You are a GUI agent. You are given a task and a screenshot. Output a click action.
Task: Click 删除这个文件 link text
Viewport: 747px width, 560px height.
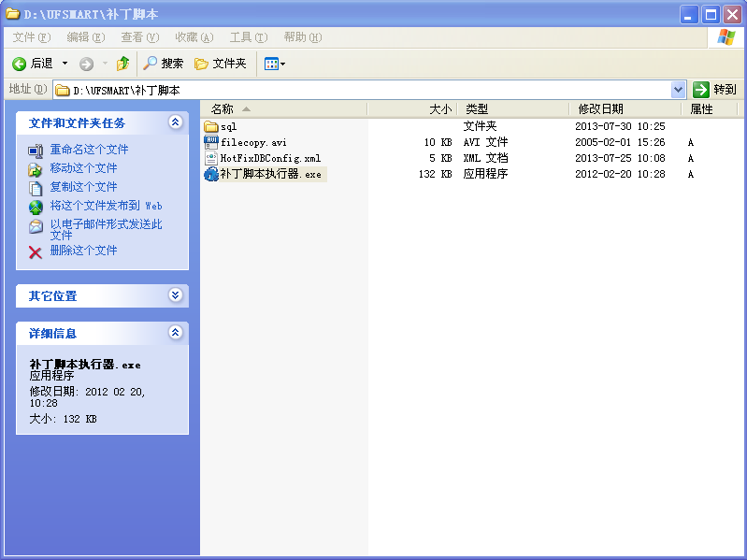(x=83, y=251)
